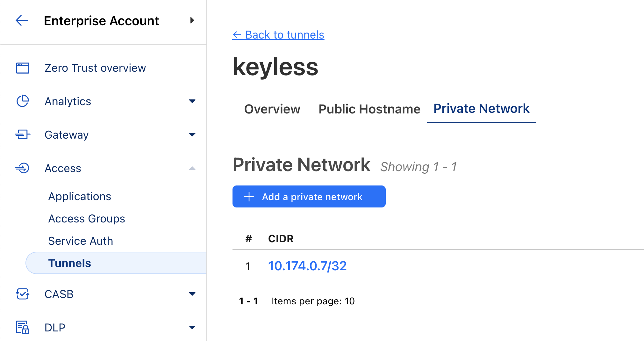Click the back arrow next to Enterprise Account

(x=21, y=20)
